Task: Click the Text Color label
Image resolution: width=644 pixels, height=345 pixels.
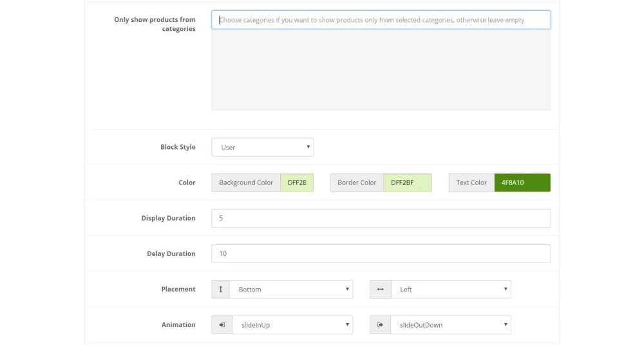Action: (471, 182)
